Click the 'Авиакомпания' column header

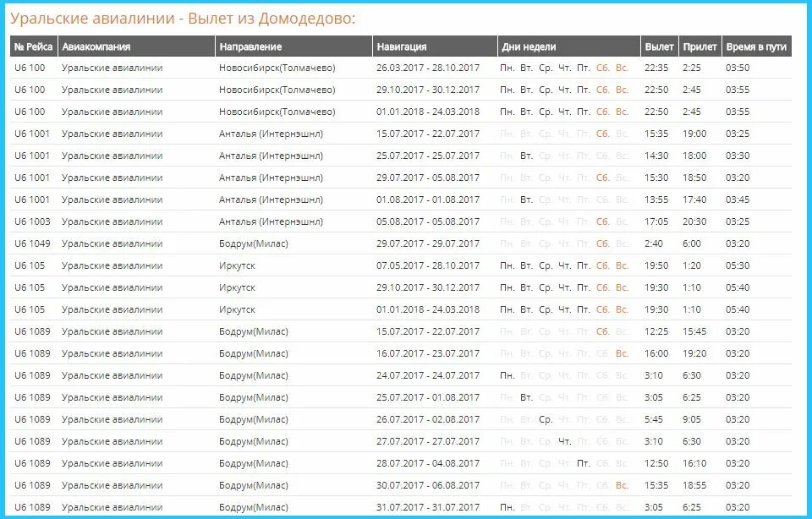tap(137, 46)
